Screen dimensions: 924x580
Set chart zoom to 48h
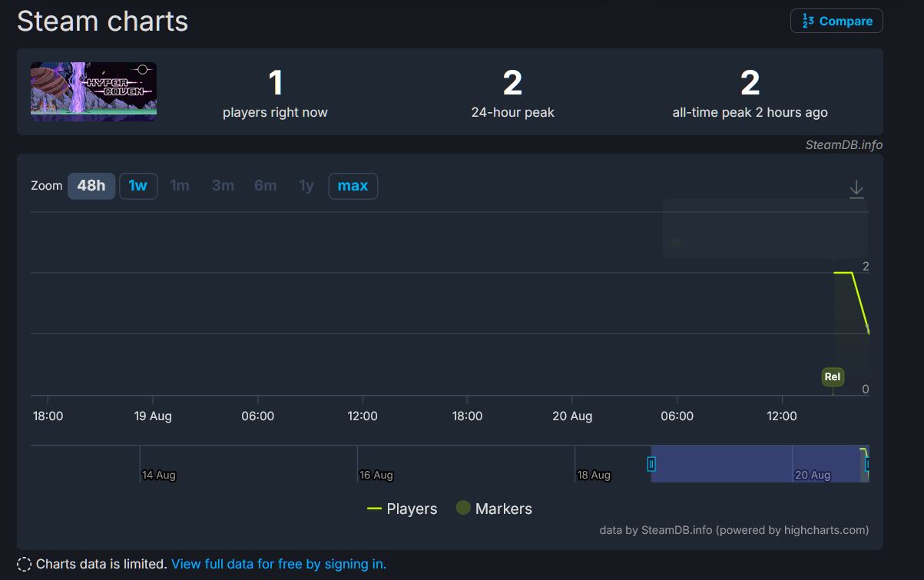(x=91, y=186)
